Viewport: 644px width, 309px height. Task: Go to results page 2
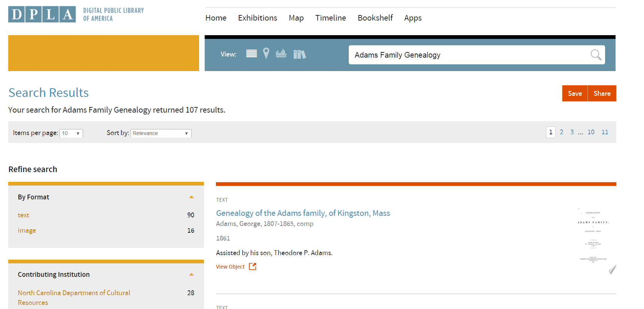[561, 132]
